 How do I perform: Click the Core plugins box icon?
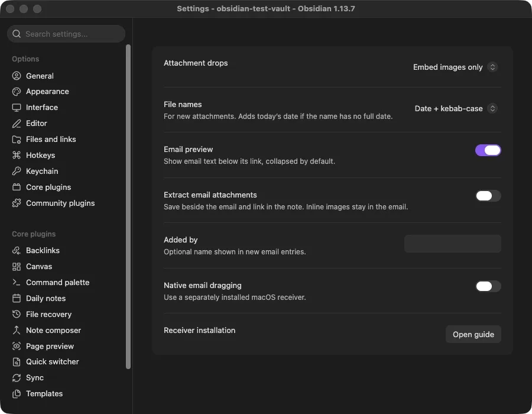point(17,187)
